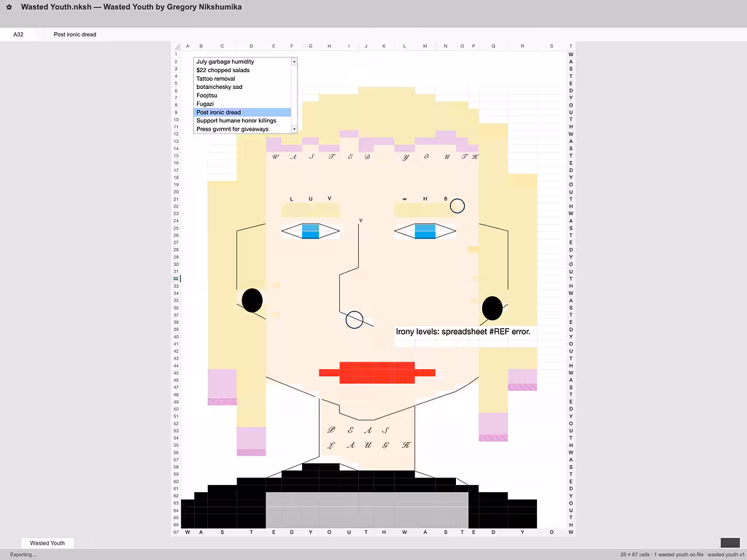
Task: Select row header 15
Action: click(x=176, y=156)
